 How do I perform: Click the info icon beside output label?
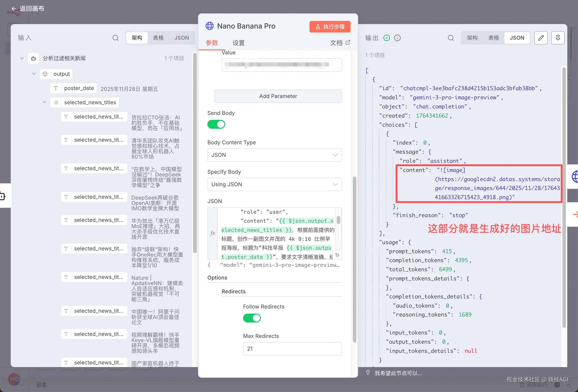click(397, 38)
